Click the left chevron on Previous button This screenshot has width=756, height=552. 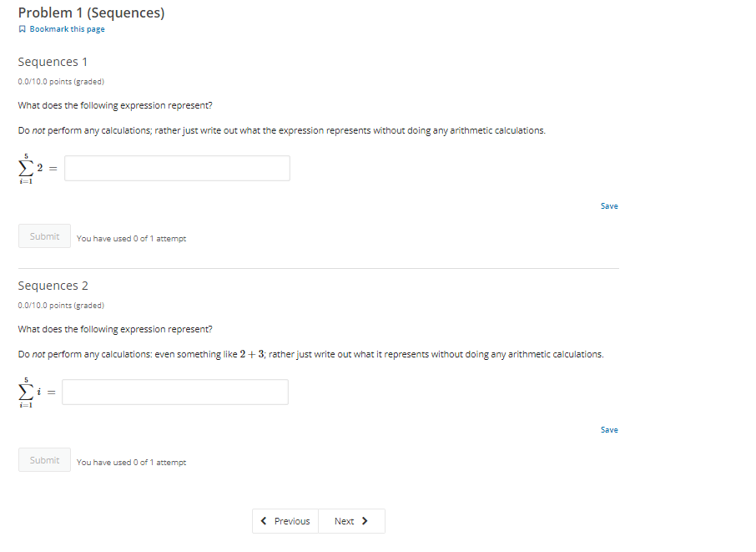click(x=264, y=520)
